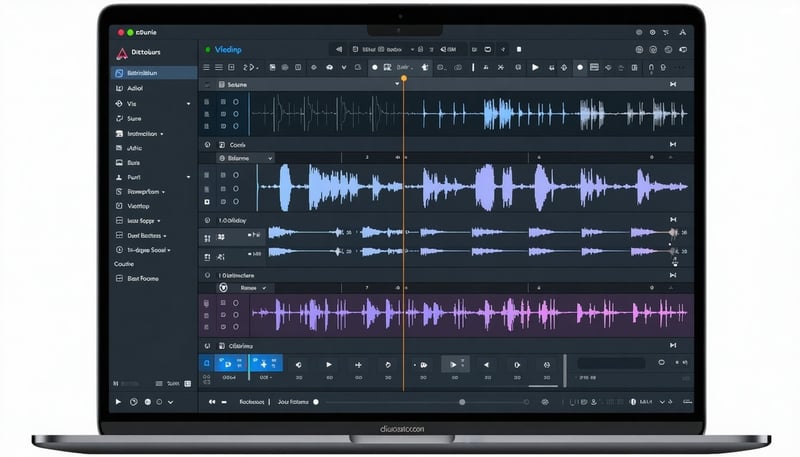Viewport: 800px width, 457px height.
Task: Toggle the top circle button on the Conis track
Action: point(236,175)
